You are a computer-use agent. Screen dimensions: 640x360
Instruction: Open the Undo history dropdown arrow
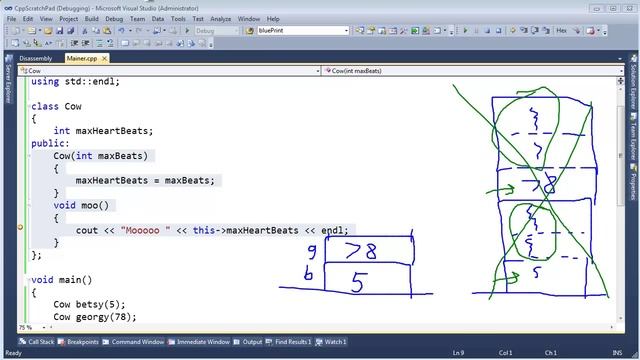(130, 31)
